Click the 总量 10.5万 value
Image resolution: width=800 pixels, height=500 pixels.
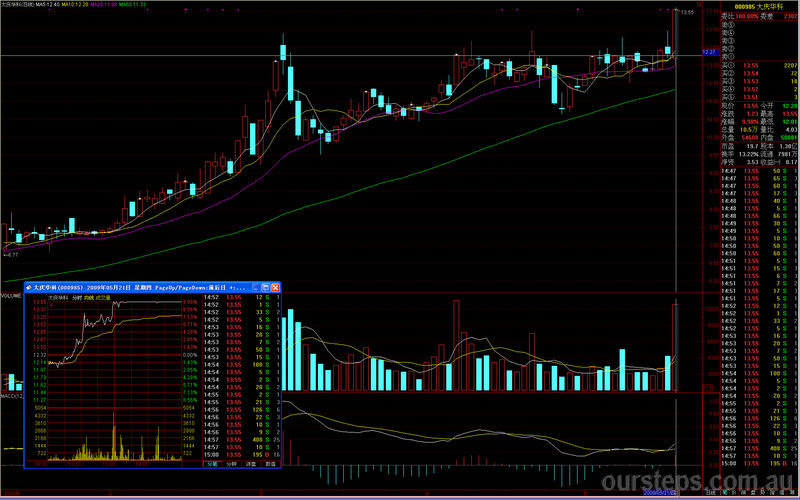click(x=749, y=130)
